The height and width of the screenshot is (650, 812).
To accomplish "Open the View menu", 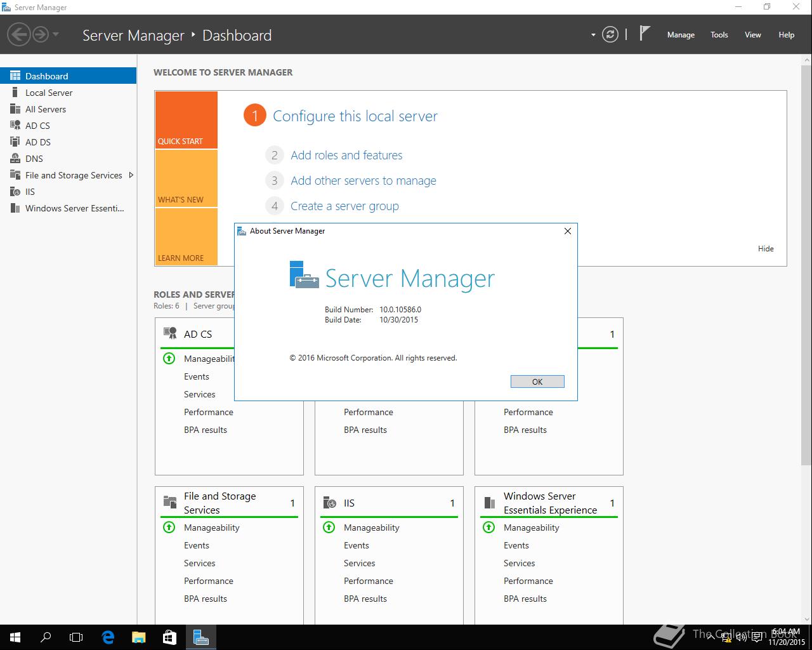I will click(753, 35).
